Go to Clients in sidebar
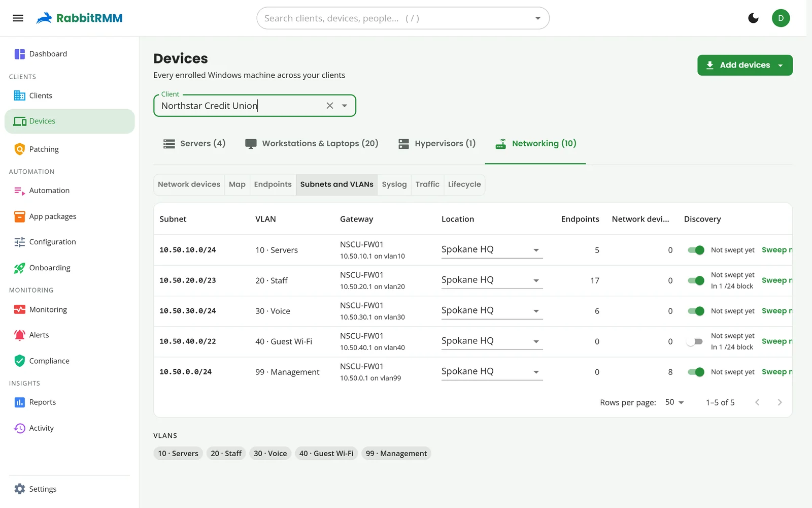 tap(70, 96)
